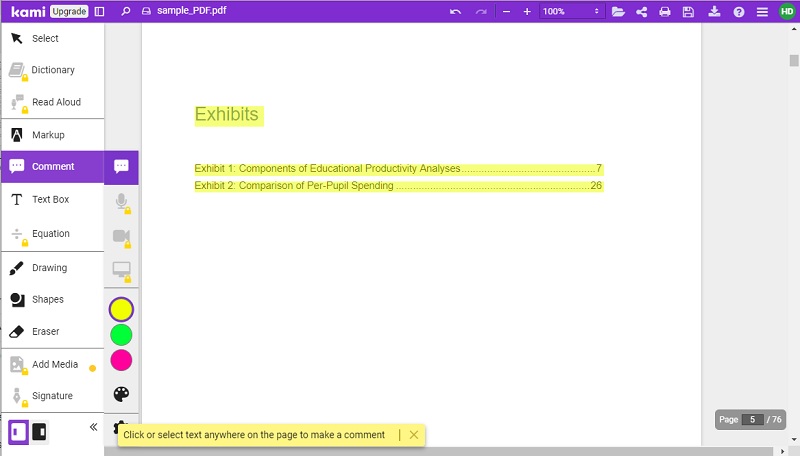
Task: Open the help question mark
Action: (x=739, y=12)
